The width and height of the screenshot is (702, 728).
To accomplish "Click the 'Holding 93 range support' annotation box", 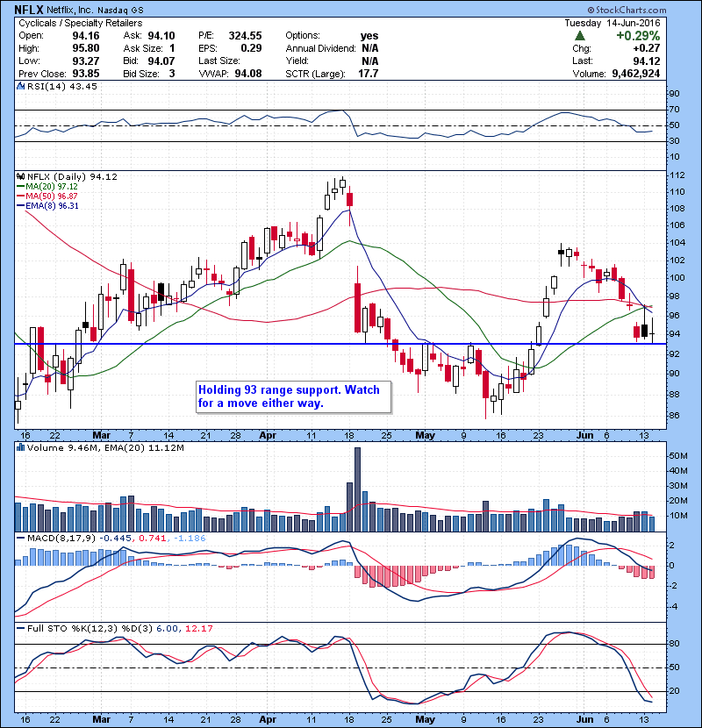I will [x=294, y=397].
